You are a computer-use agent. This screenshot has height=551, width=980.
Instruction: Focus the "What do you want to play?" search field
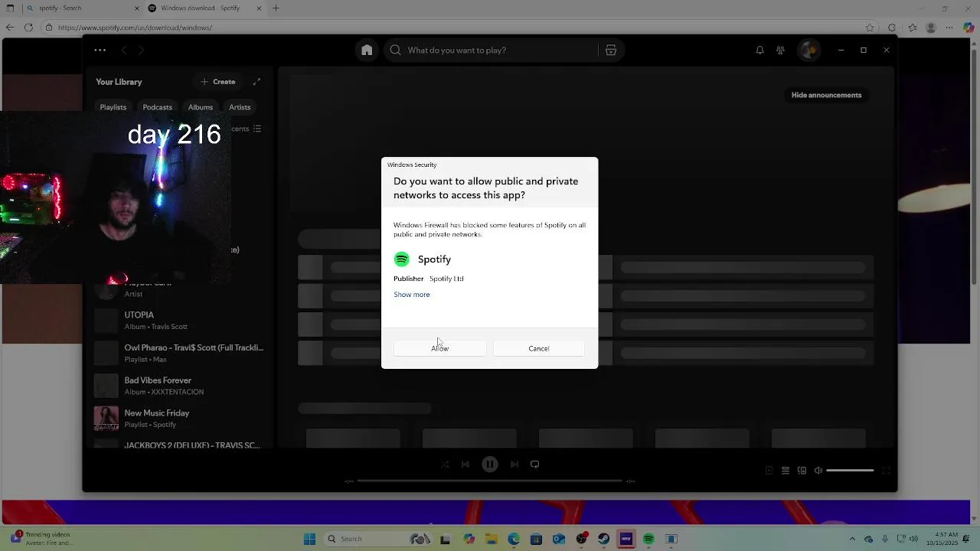coord(490,51)
